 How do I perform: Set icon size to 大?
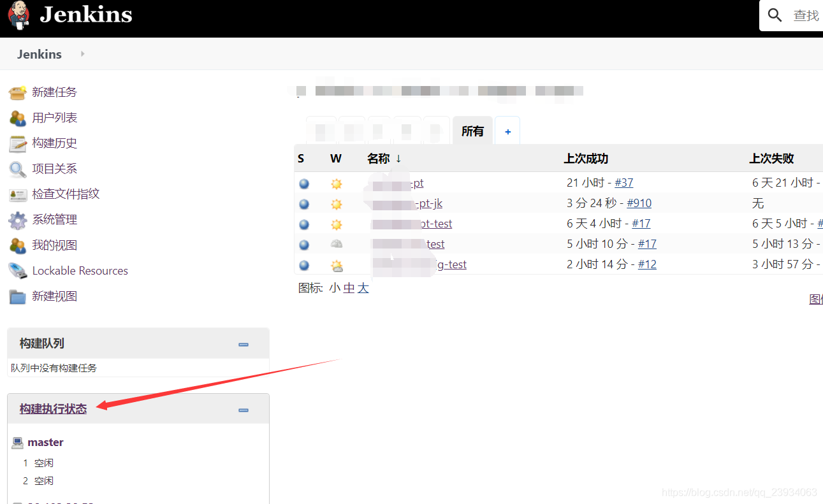(363, 288)
